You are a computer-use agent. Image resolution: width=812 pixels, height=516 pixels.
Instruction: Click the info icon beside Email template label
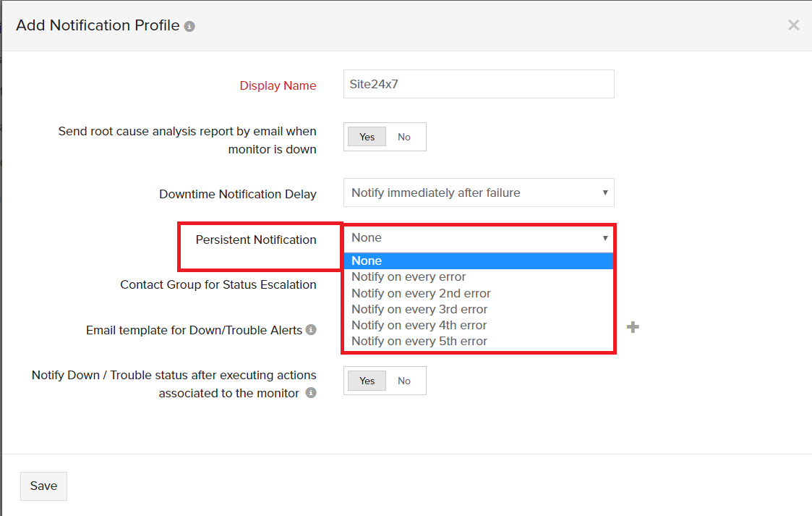click(x=310, y=329)
